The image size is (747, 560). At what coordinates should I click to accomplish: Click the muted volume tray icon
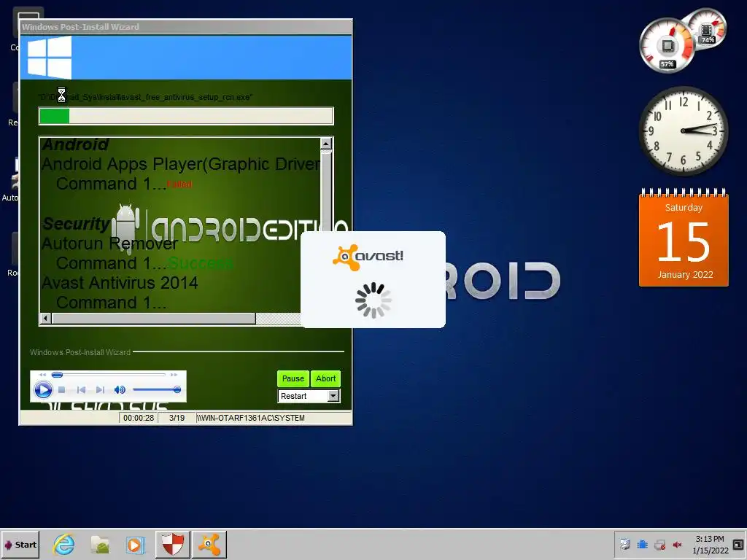click(677, 544)
